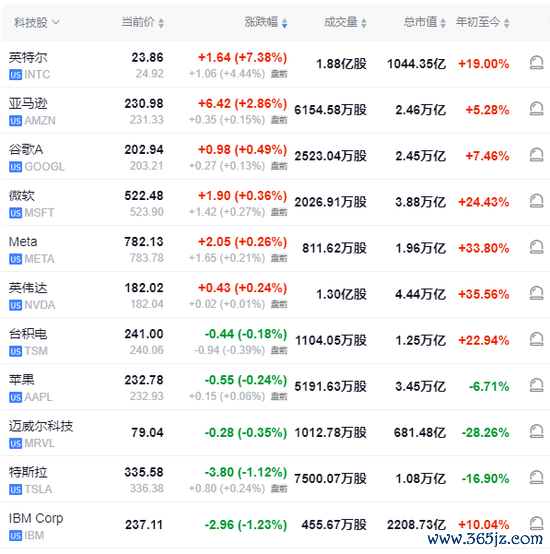550x554 pixels.
Task: Open the 英特尔 stock name link
Action: click(28, 57)
